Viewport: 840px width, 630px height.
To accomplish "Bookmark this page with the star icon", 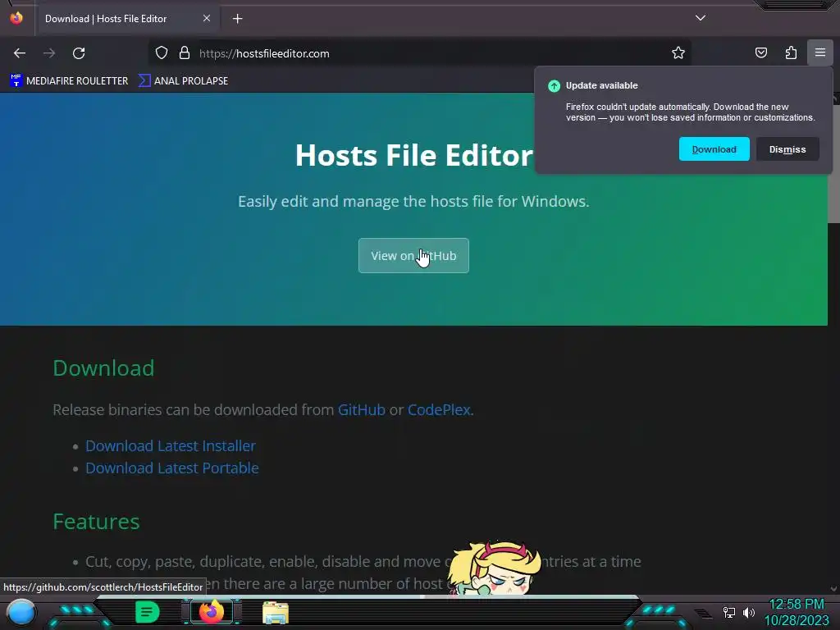I will coord(678,53).
